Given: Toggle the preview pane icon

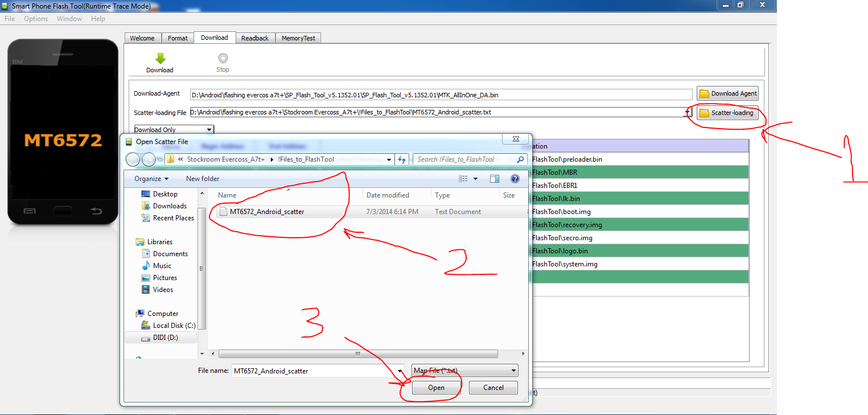Looking at the screenshot, I should click(x=495, y=179).
